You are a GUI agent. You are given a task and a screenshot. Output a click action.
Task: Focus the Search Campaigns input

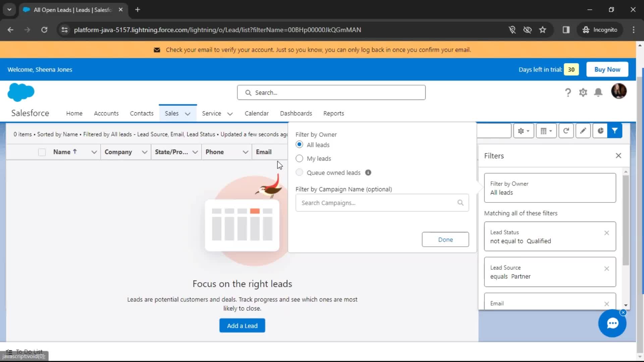point(382,202)
